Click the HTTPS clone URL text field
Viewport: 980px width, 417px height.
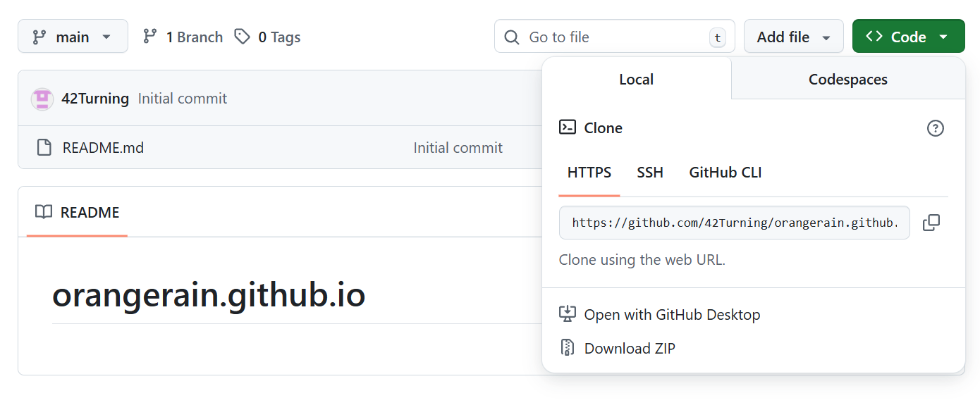[x=734, y=223]
